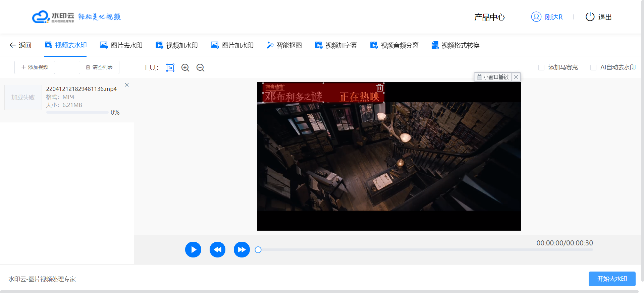Viewport: 644px width, 293px height.
Task: Log out via 退出
Action: point(599,17)
